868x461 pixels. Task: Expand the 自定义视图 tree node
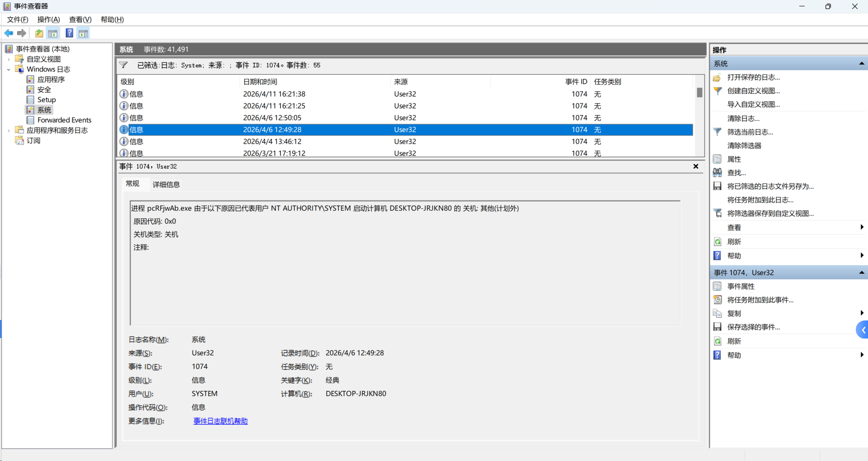[x=9, y=59]
